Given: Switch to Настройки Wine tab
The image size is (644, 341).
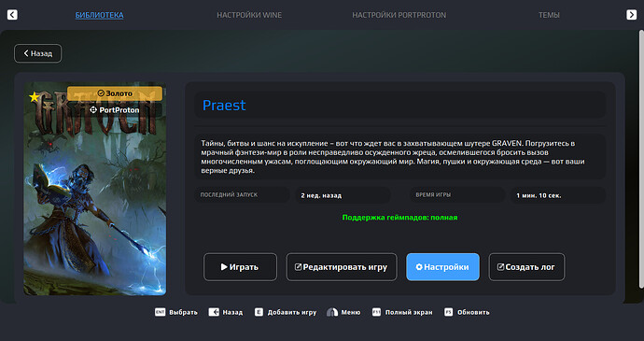Looking at the screenshot, I should pos(249,15).
